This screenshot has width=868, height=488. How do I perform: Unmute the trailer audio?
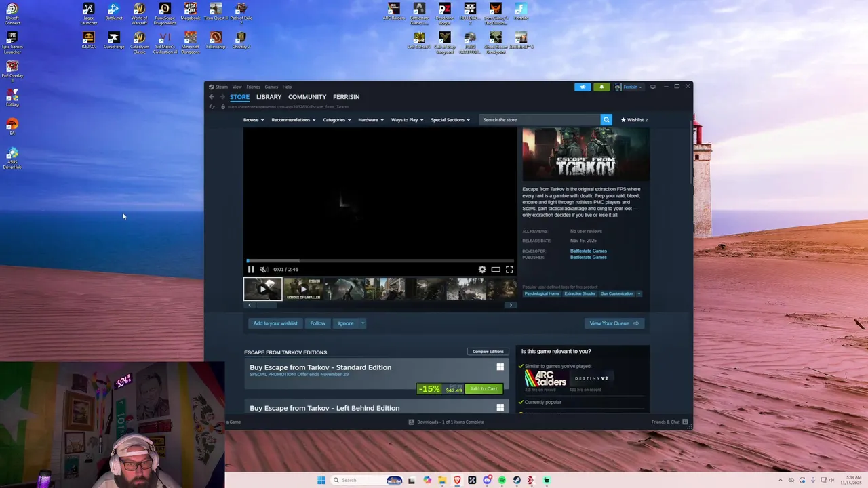pyautogui.click(x=264, y=269)
